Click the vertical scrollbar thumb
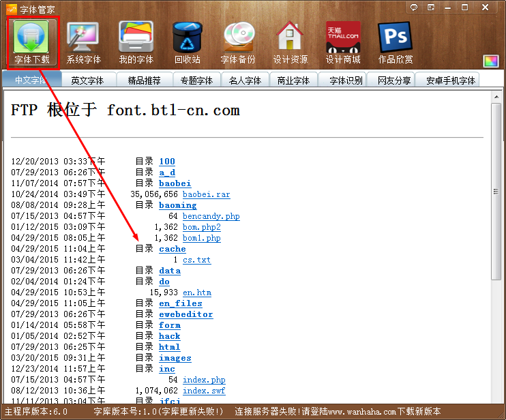The width and height of the screenshot is (506, 420). tap(496, 192)
